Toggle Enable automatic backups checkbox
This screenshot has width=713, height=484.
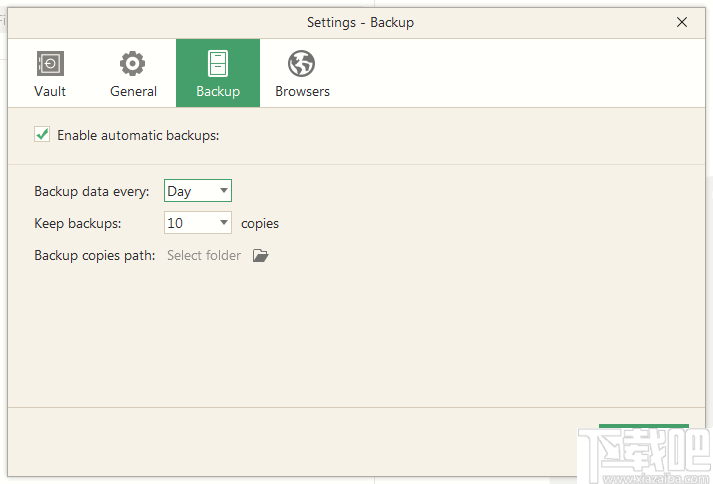click(x=42, y=134)
